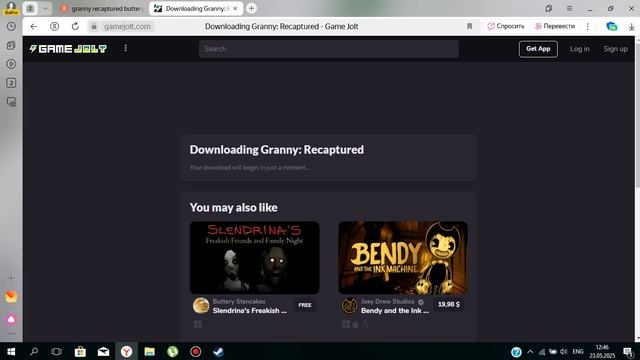
Task: Open the Buttery Stancakes developer link
Action: tap(239, 301)
